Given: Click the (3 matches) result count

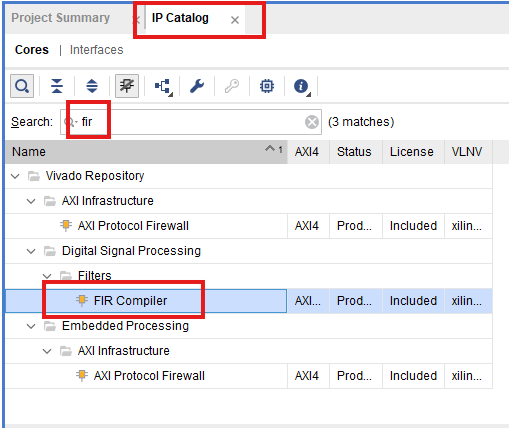Looking at the screenshot, I should tap(361, 122).
